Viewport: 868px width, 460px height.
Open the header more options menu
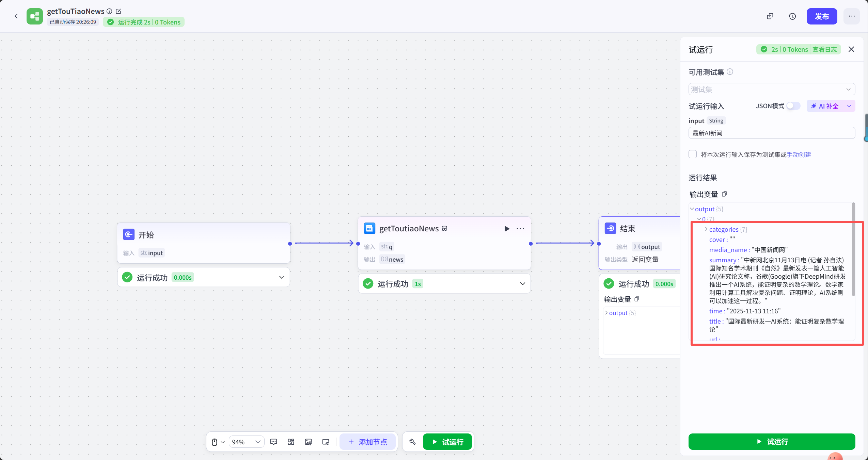pyautogui.click(x=851, y=16)
